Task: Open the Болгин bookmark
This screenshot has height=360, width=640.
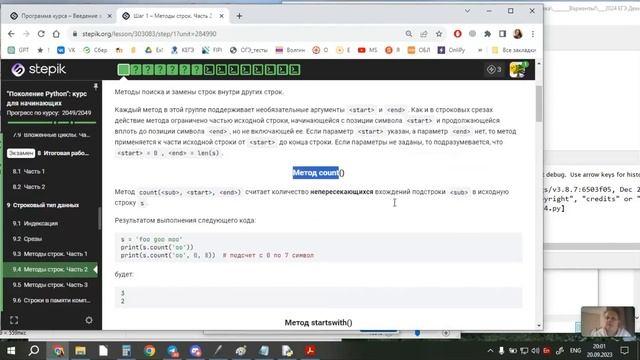Action: [290, 50]
